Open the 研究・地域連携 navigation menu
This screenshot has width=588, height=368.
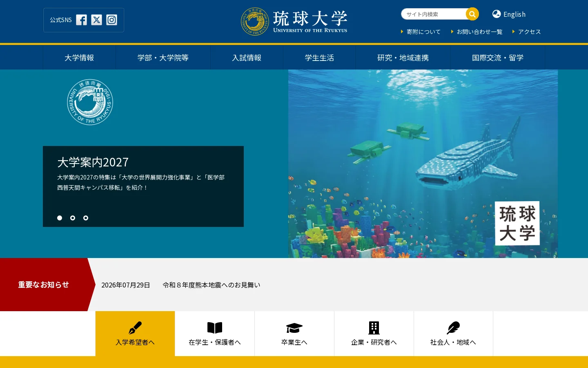tap(403, 58)
